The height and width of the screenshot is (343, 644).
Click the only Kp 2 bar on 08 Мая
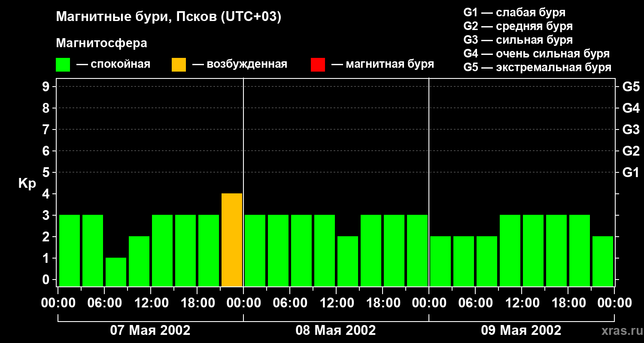tap(348, 261)
